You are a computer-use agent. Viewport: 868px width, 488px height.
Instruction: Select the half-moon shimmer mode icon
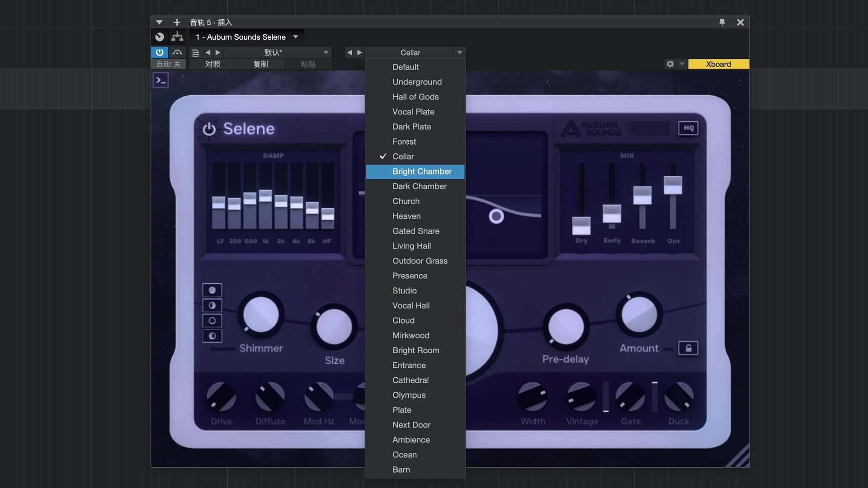coord(212,305)
